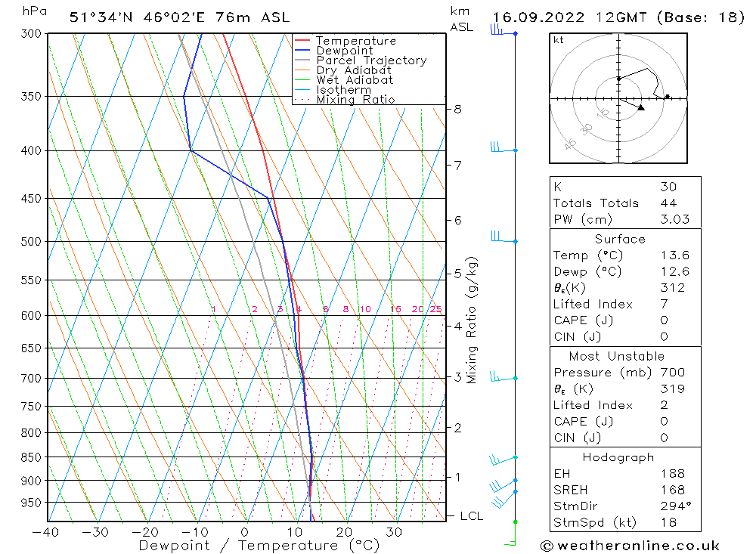Click the (Base: 18) label
Image resolution: width=756 pixels, height=554 pixels.
pos(701,17)
